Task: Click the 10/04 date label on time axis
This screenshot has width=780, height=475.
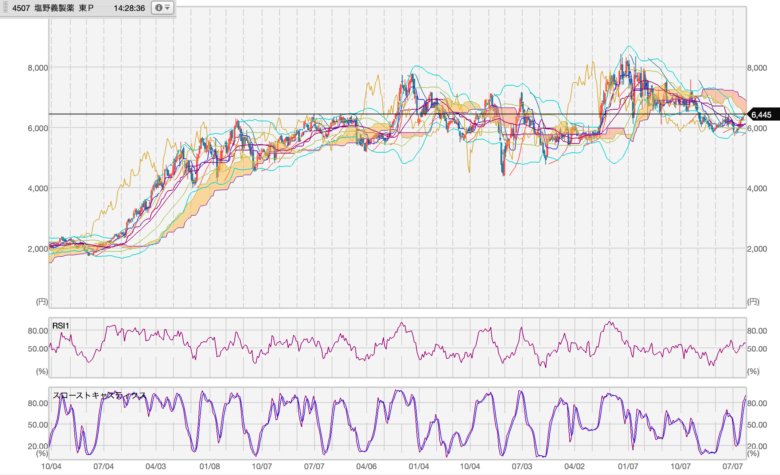Action: tap(51, 465)
